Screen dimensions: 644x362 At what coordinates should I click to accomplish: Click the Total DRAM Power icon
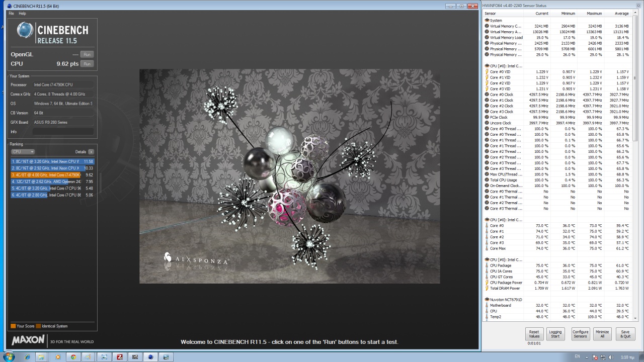[x=487, y=289]
